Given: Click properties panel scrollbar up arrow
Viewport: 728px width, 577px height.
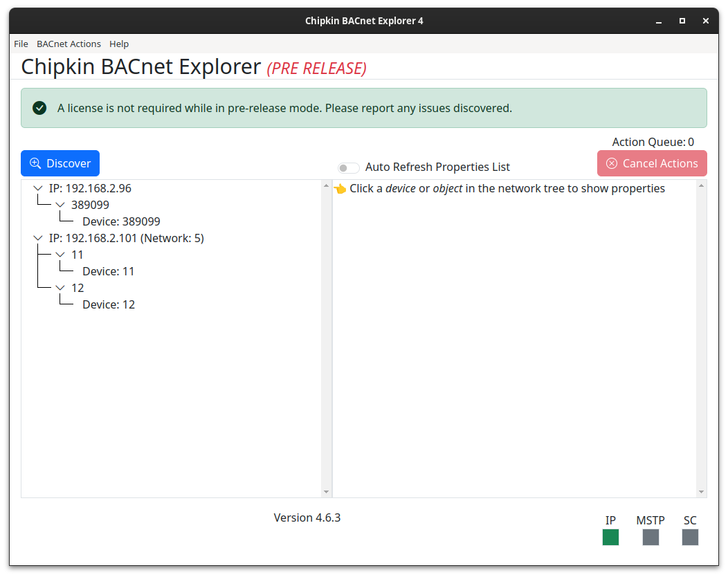Looking at the screenshot, I should (x=701, y=185).
